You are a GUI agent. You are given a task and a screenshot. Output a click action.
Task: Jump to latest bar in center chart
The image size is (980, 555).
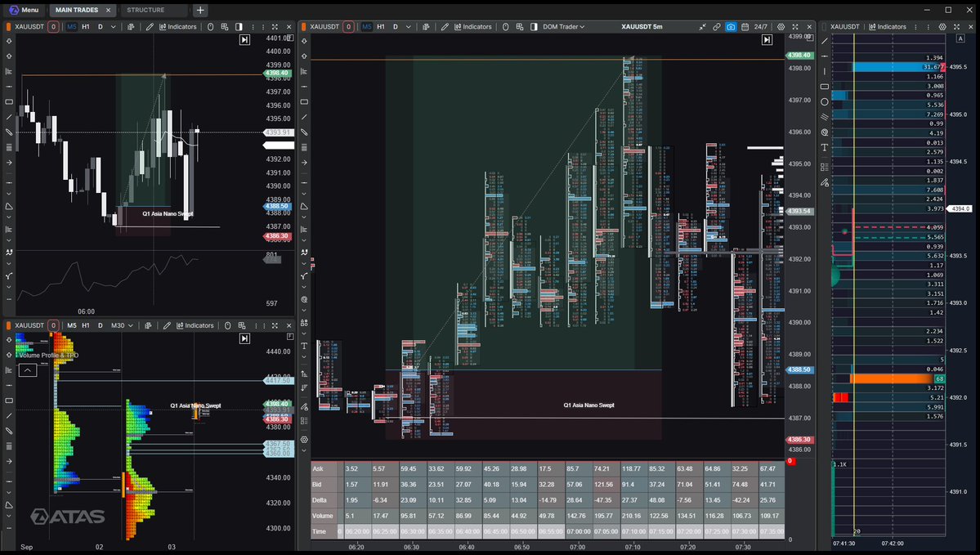767,40
